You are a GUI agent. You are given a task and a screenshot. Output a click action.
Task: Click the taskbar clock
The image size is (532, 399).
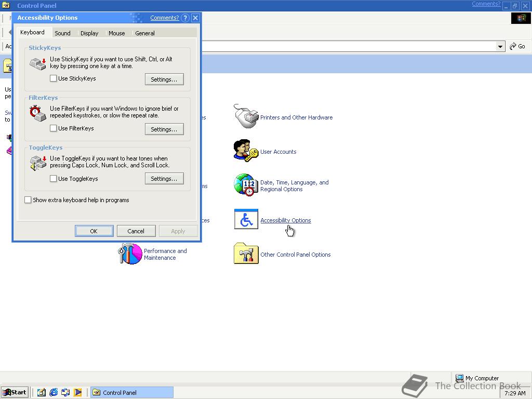coord(515,393)
